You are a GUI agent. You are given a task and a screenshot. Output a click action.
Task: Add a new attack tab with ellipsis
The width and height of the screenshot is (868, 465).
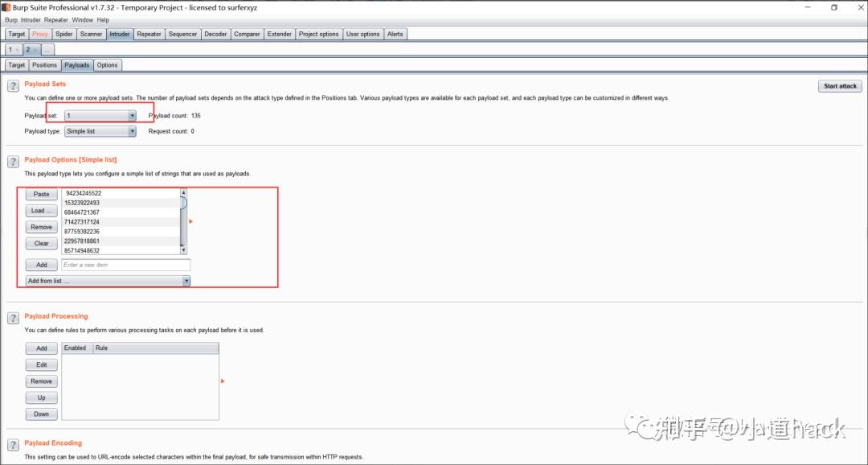pos(47,50)
